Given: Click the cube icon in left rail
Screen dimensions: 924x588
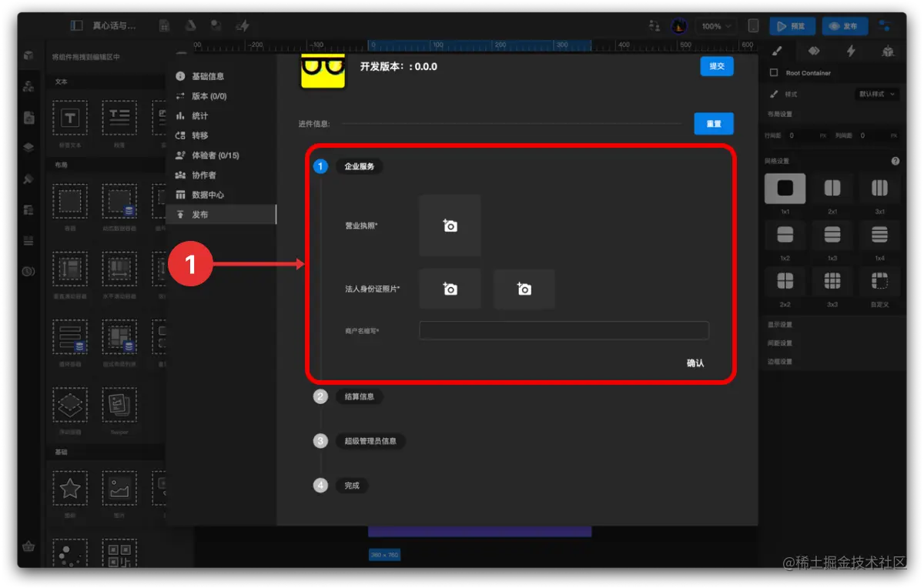Looking at the screenshot, I should [x=28, y=55].
